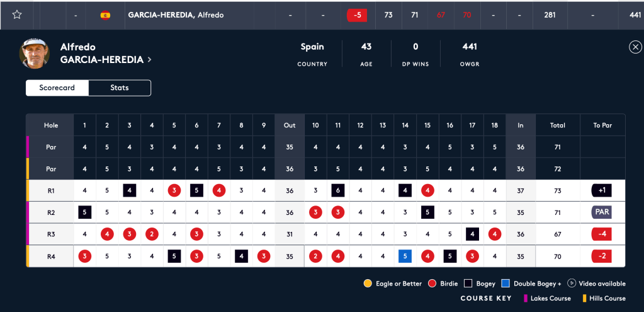The height and width of the screenshot is (312, 644).
Task: Star Garcia-Heredia as a favourite player
Action: [17, 14]
